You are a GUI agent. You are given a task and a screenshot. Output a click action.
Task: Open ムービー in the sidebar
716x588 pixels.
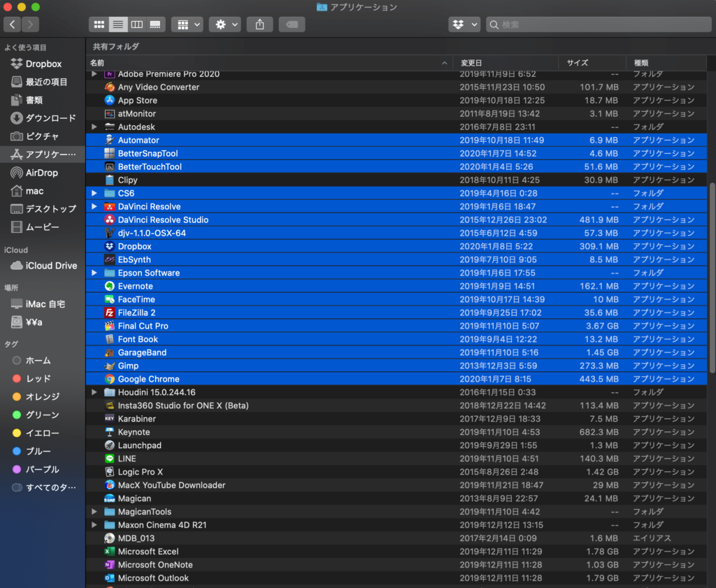[x=43, y=227]
